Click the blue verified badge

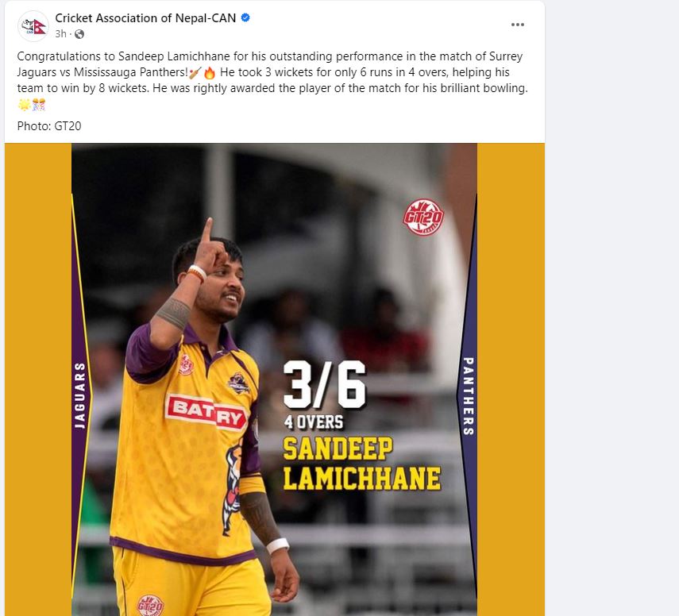pos(245,17)
